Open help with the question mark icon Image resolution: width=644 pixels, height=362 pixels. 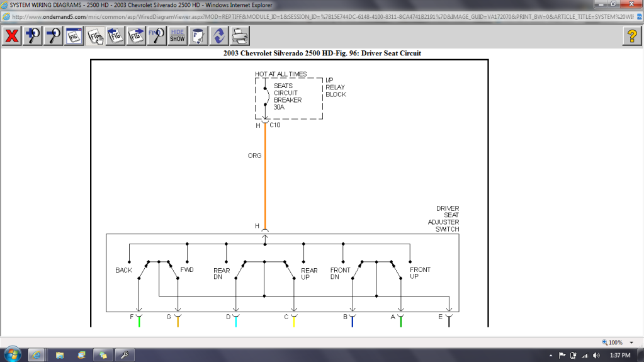click(632, 36)
